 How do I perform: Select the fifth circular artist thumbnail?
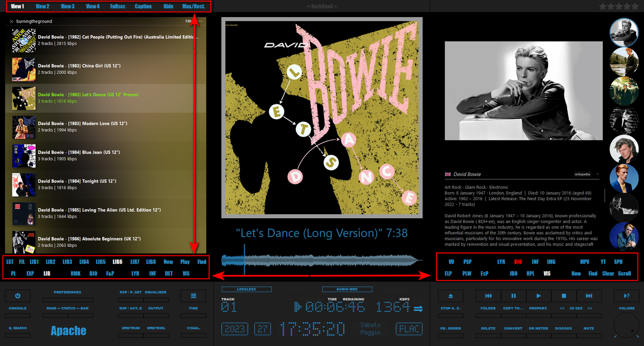pos(624,149)
